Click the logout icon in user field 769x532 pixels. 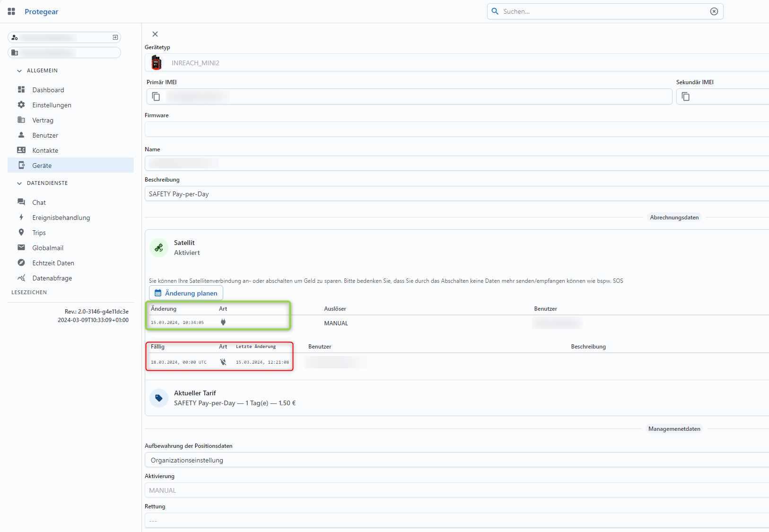pyautogui.click(x=115, y=37)
